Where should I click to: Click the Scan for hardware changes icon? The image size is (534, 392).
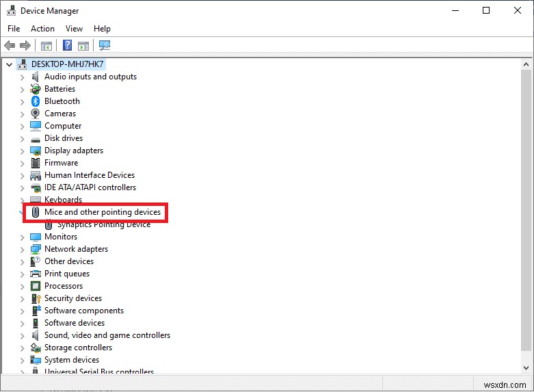(105, 45)
